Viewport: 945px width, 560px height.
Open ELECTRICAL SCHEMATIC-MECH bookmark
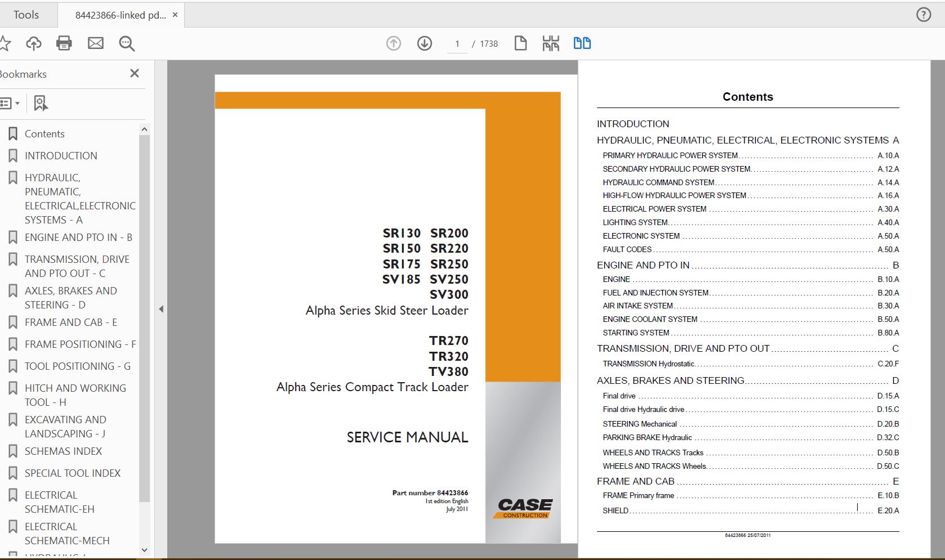pyautogui.click(x=67, y=534)
